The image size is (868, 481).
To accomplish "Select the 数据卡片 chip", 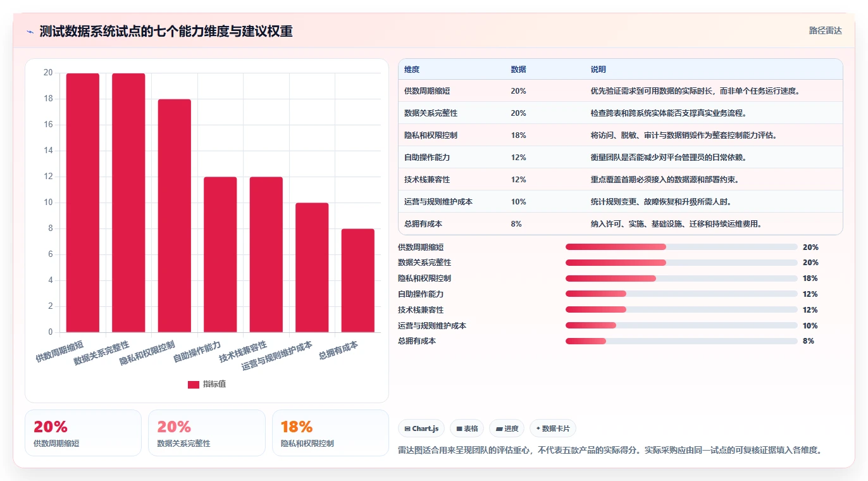I will (x=553, y=428).
